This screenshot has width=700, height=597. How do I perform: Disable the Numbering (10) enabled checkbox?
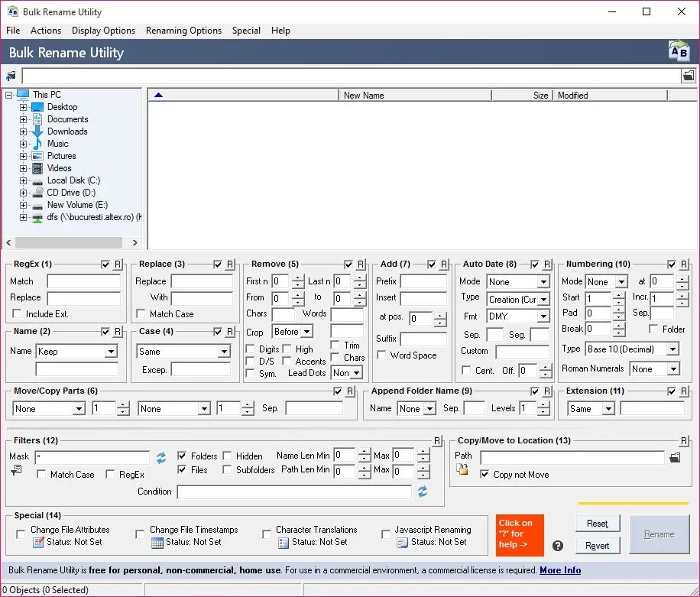click(672, 264)
